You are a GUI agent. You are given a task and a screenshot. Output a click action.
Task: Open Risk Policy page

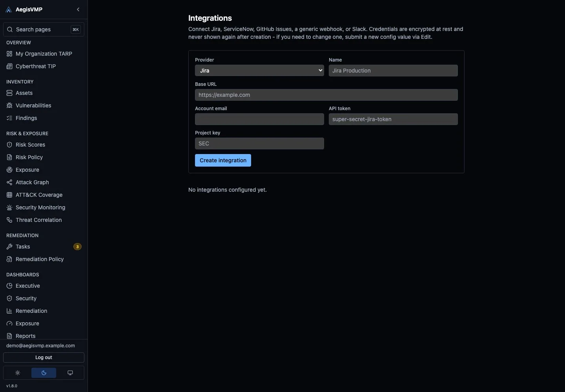44,157
